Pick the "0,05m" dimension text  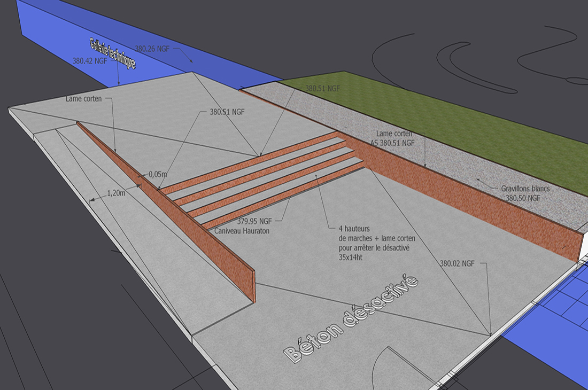[x=157, y=174]
